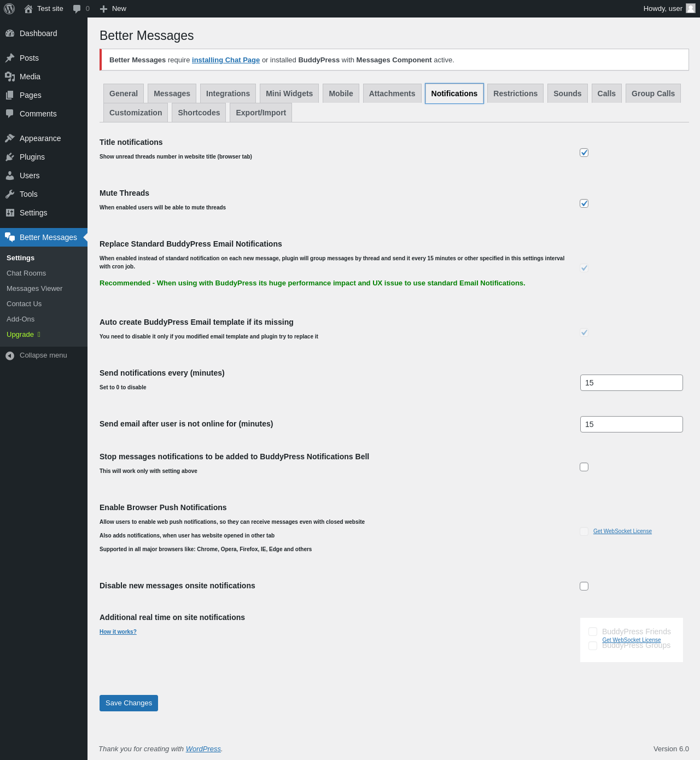This screenshot has width=700, height=760.
Task: Click the Better Messages chat icon
Action: click(10, 237)
